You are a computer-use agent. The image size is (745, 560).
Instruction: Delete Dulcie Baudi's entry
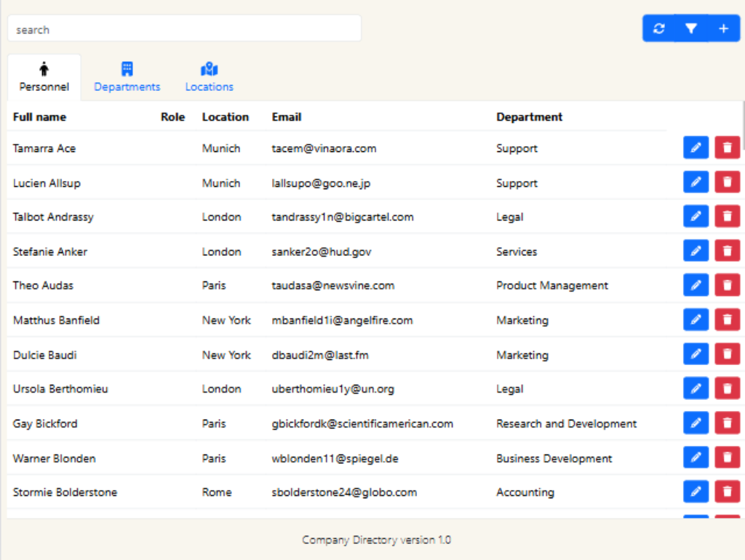click(x=727, y=354)
